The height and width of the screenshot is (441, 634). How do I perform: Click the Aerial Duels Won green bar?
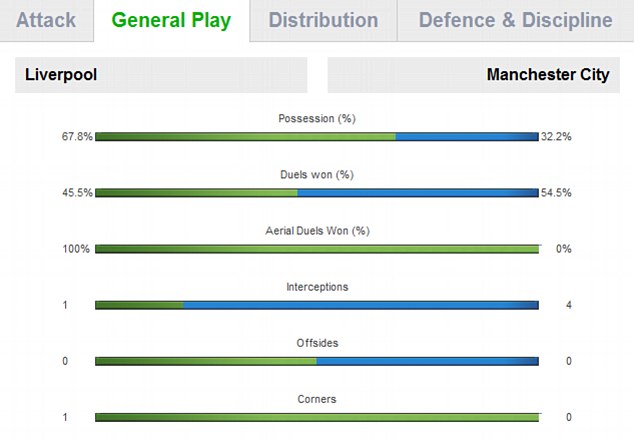click(x=317, y=249)
